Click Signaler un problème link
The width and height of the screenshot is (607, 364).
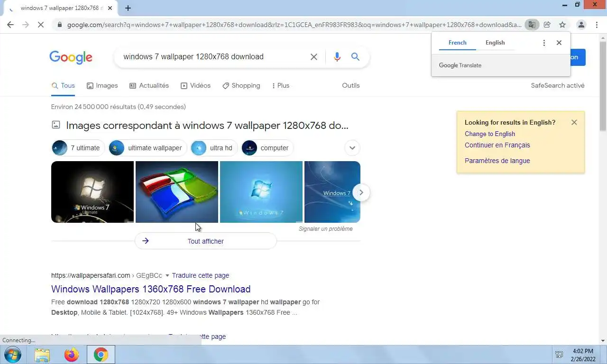(x=326, y=229)
